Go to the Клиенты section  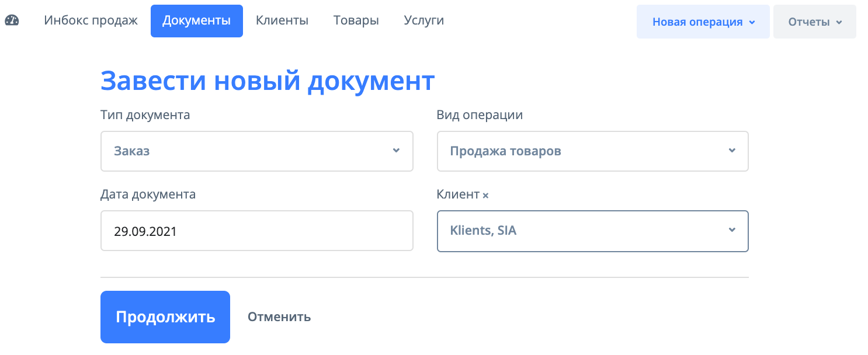[282, 20]
